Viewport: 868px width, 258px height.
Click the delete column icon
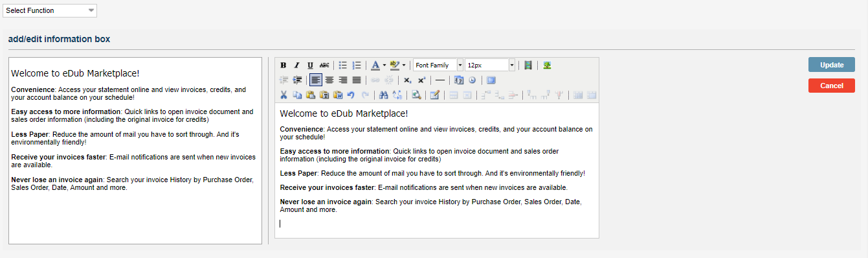coord(559,95)
